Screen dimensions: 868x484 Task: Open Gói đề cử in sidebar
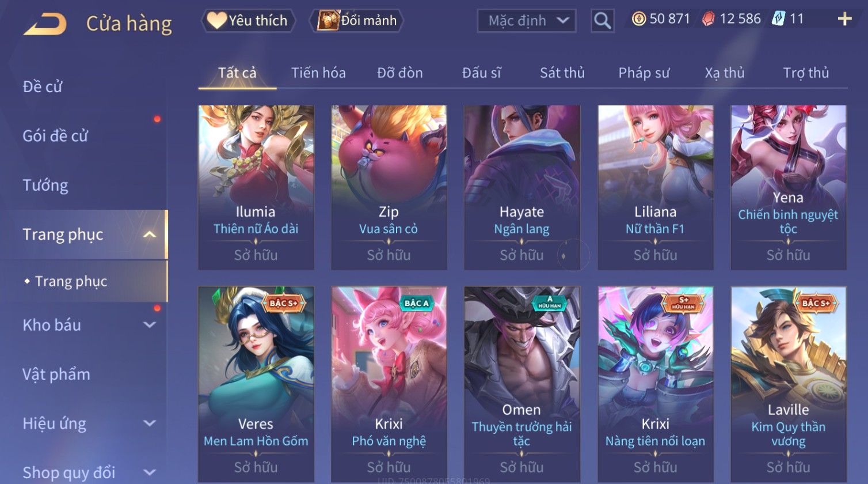tap(55, 136)
